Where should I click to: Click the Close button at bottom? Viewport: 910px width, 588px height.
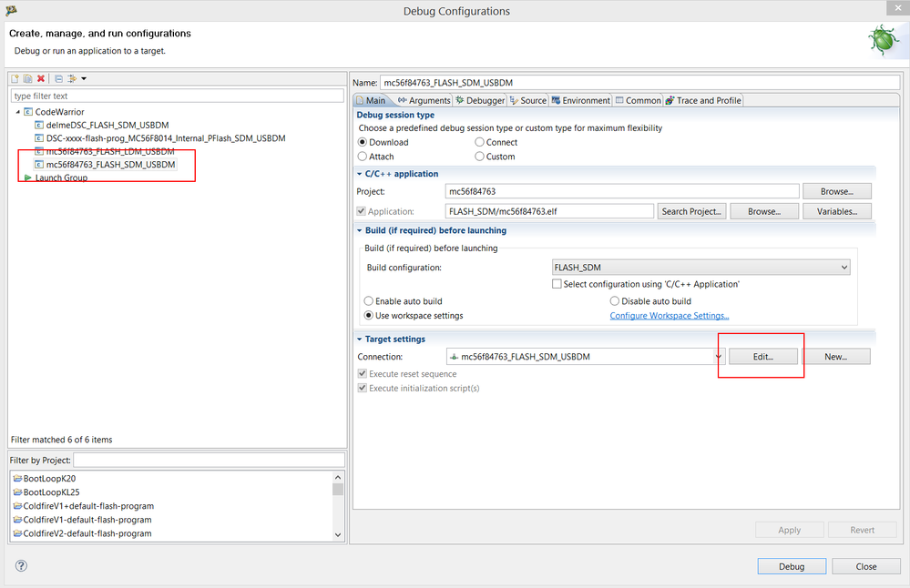click(x=866, y=566)
